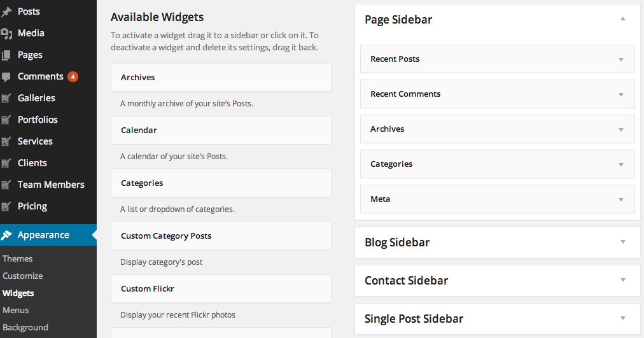Collapse the Page Sidebar panel arrow
The image size is (644, 338).
click(x=623, y=19)
